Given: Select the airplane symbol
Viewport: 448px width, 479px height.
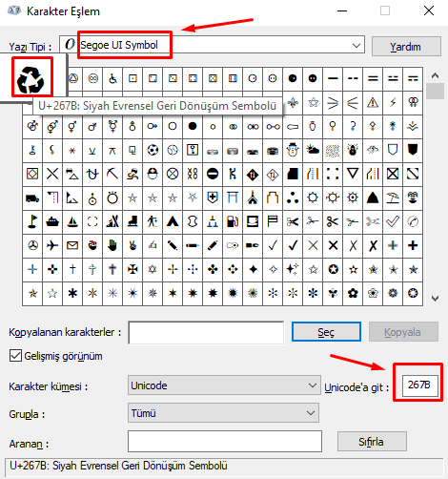Looking at the screenshot, I should [52, 245].
